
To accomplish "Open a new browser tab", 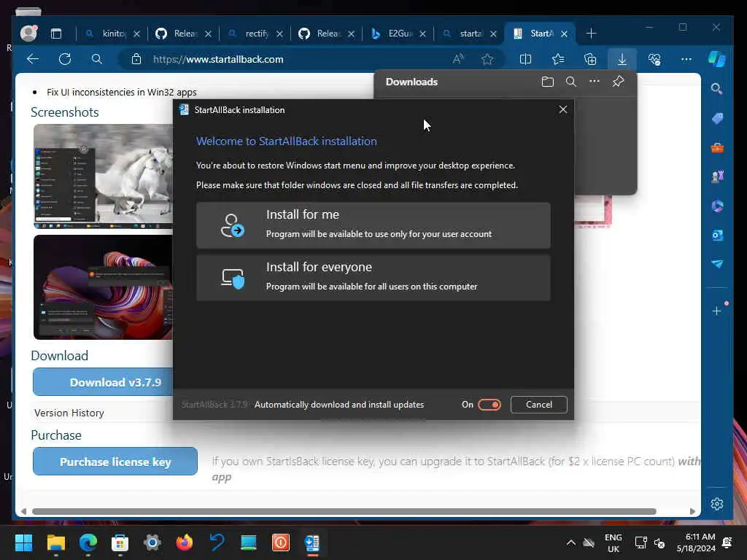I will 591,34.
